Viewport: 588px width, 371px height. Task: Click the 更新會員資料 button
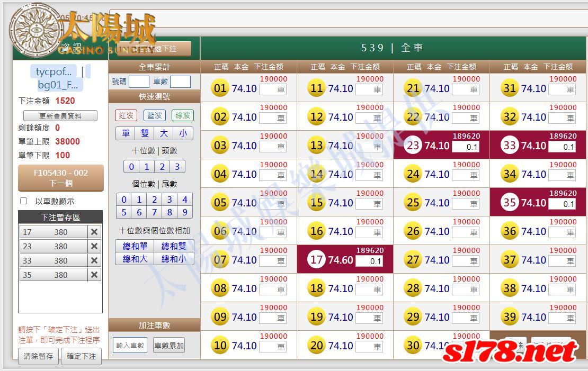(x=60, y=116)
